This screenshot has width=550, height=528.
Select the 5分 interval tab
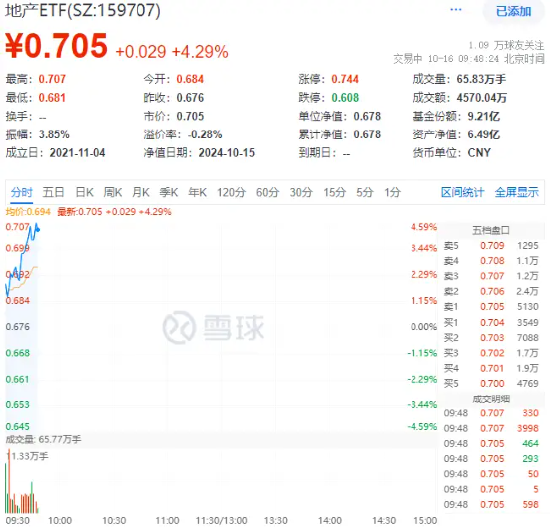click(x=365, y=192)
